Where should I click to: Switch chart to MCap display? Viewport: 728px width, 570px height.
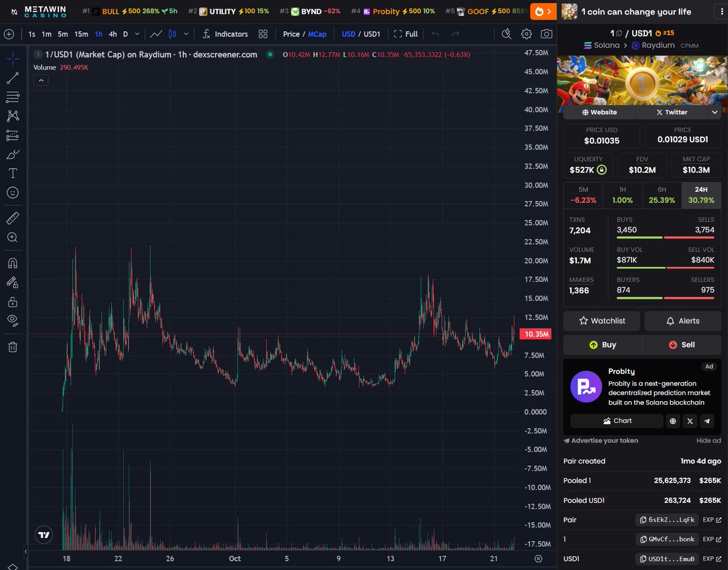(317, 34)
